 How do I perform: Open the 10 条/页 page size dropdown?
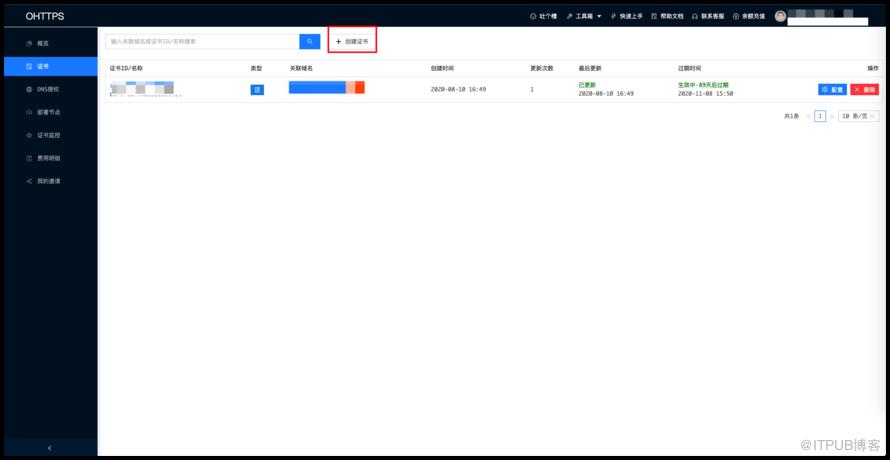(858, 116)
